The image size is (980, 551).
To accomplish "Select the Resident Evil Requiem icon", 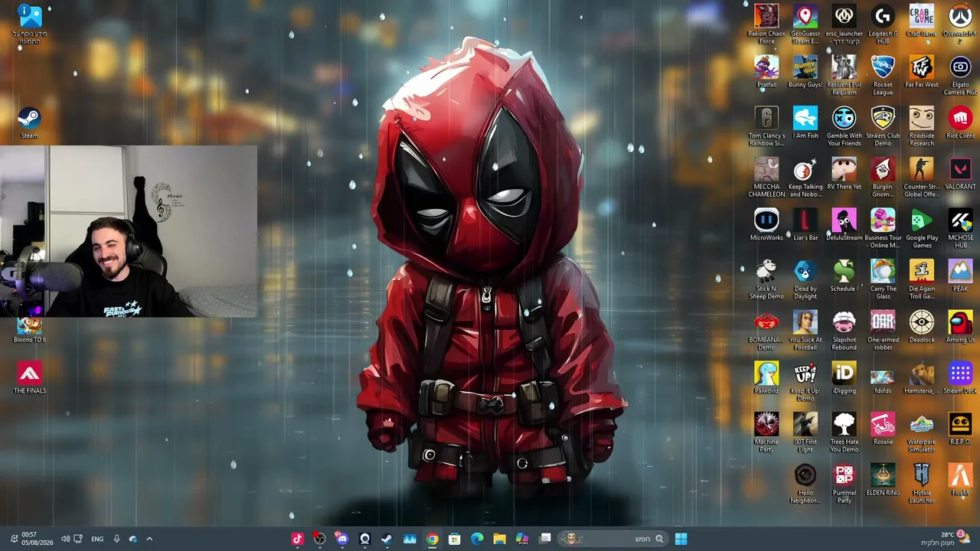I will [844, 75].
